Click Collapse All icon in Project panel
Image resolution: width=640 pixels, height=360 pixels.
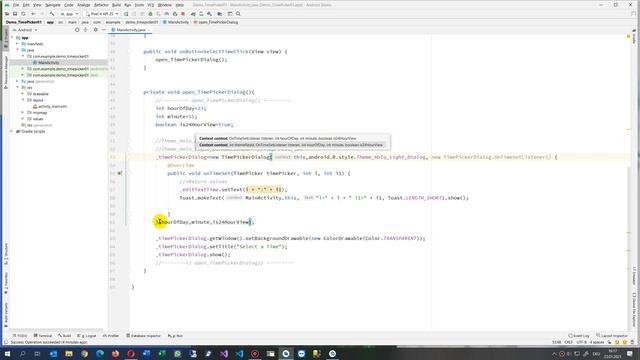coord(86,30)
